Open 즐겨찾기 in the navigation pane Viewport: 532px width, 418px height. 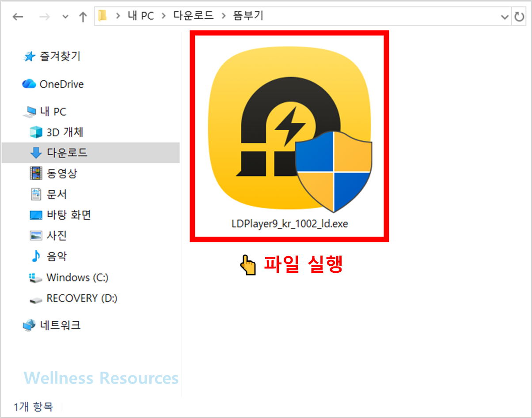60,56
